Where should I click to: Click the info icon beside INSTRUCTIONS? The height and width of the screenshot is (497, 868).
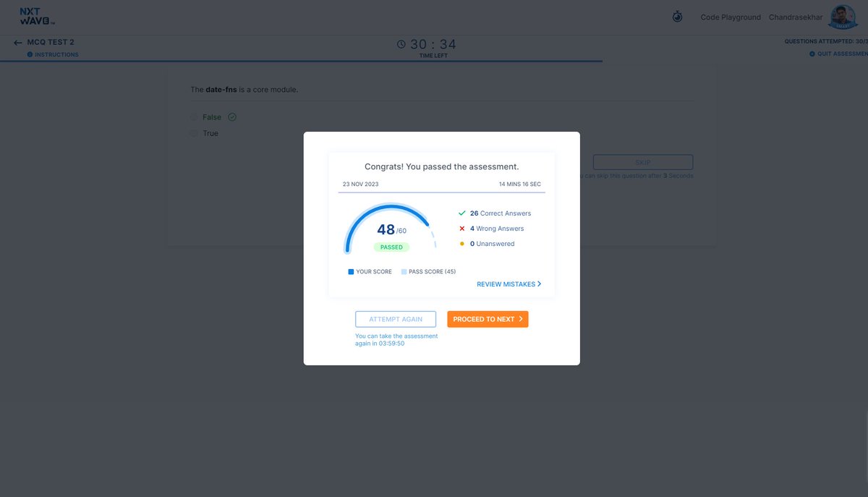coord(30,54)
